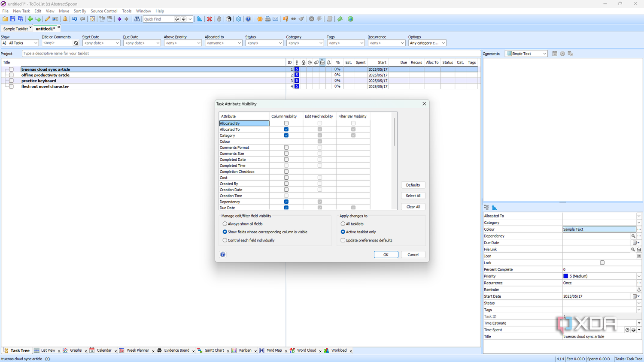The width and height of the screenshot is (644, 362).
Task: Open the Sort By menu
Action: tap(80, 11)
